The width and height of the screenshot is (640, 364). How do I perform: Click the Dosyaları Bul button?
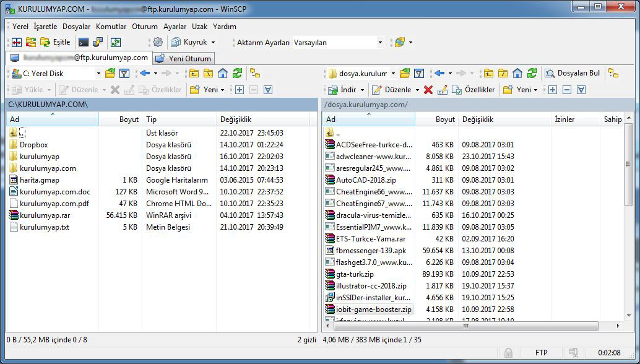(573, 74)
